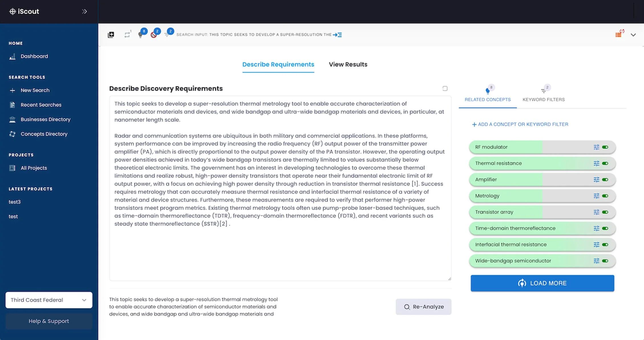644x340 pixels.
Task: Open the Concepts Directory
Action: (x=44, y=134)
